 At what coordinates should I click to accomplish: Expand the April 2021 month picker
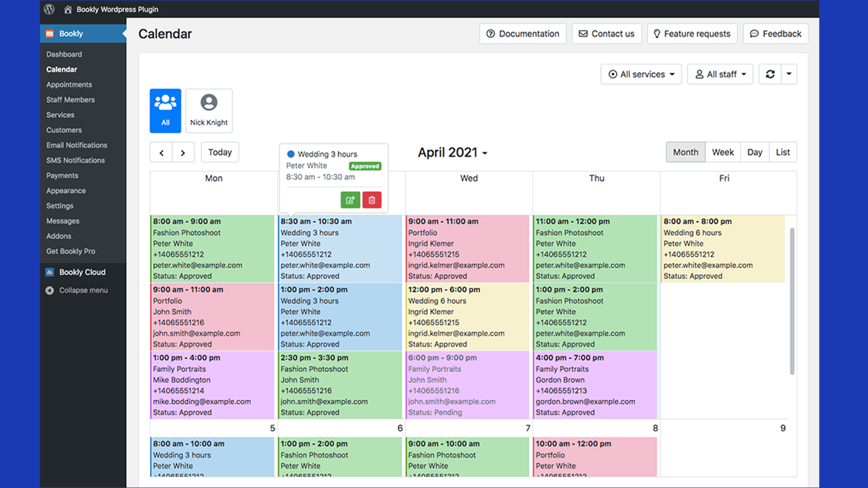pos(452,153)
